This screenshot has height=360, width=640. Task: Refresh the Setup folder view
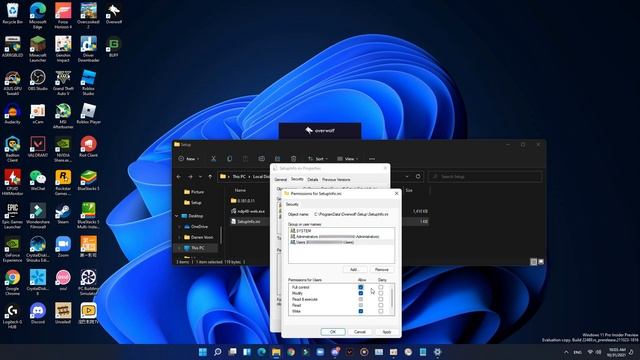point(418,176)
